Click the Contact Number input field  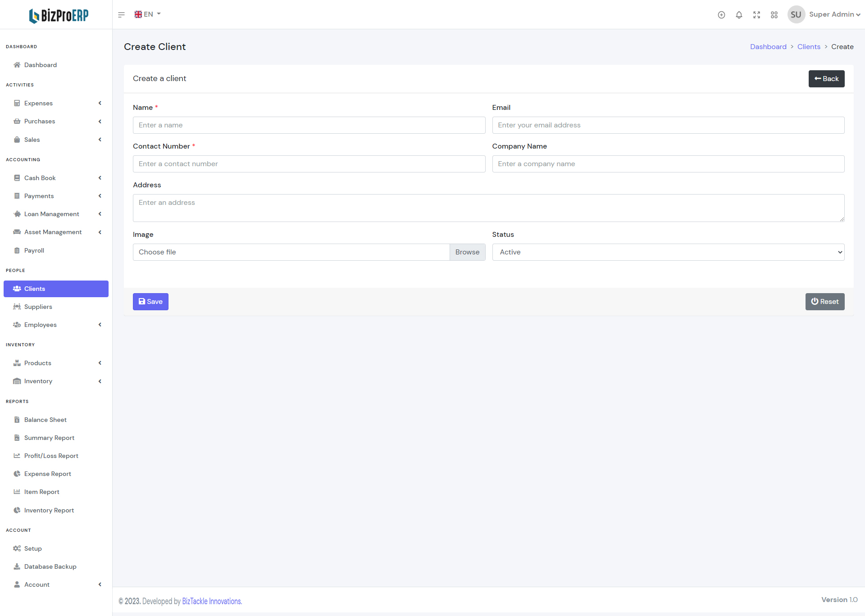click(x=309, y=164)
